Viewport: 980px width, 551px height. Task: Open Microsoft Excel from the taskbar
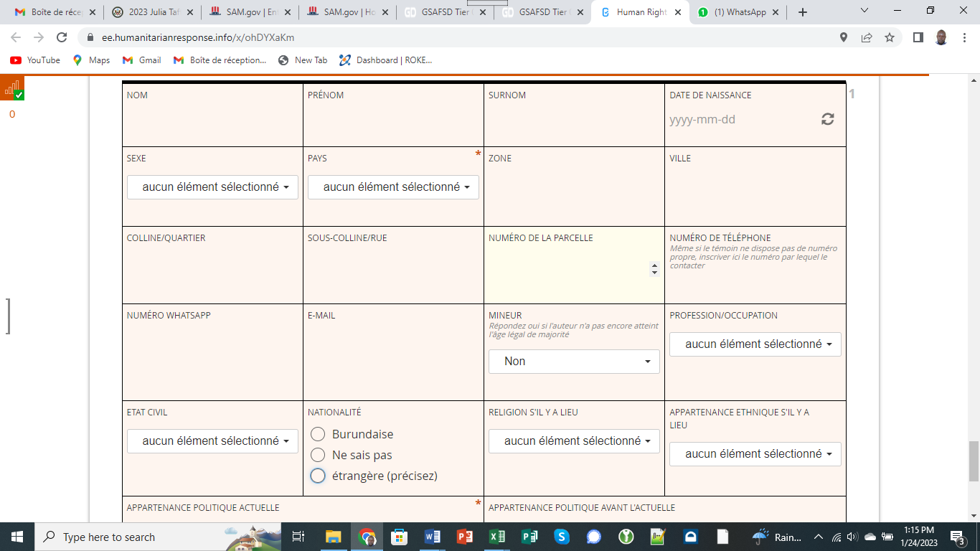point(497,537)
